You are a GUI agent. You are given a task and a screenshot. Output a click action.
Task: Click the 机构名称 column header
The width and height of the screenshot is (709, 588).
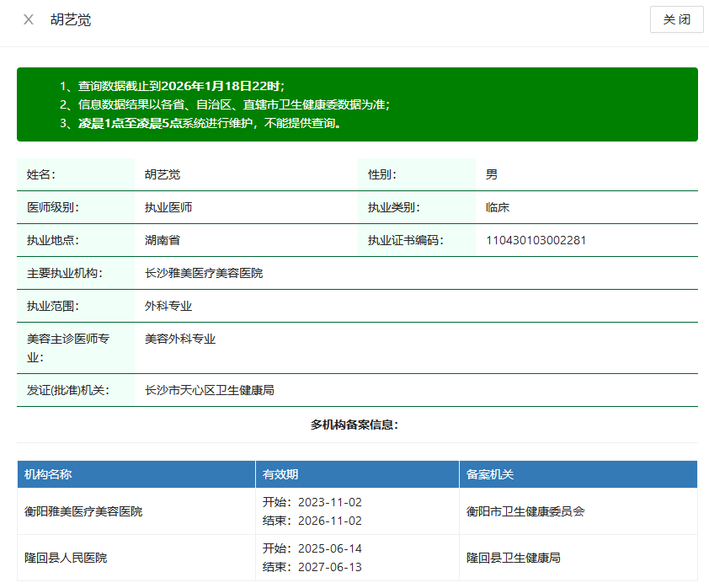pyautogui.click(x=48, y=474)
